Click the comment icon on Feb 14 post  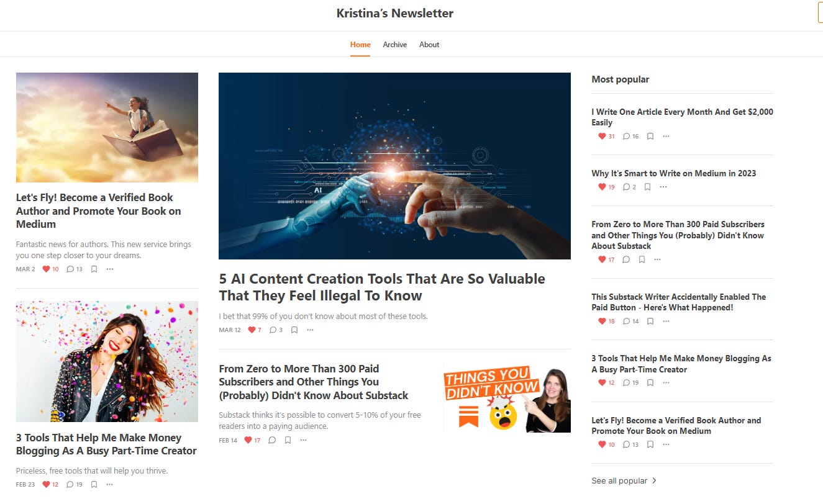click(x=272, y=440)
